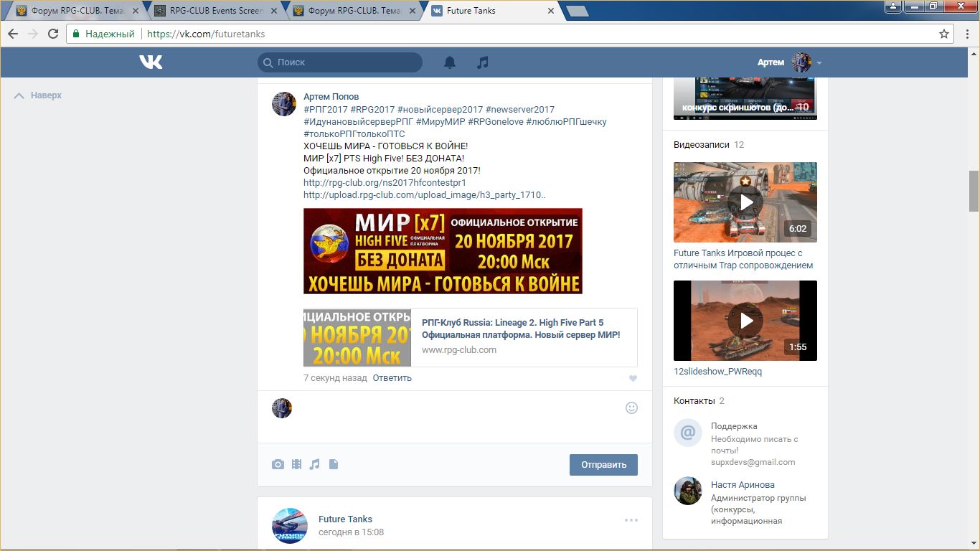Open the МИР x7 High Five banner image
This screenshot has width=980, height=551.
[x=443, y=251]
